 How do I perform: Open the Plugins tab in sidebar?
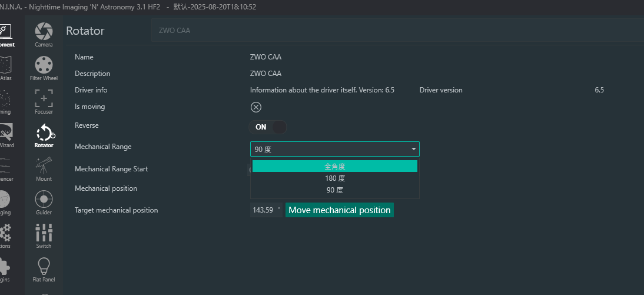[5, 270]
